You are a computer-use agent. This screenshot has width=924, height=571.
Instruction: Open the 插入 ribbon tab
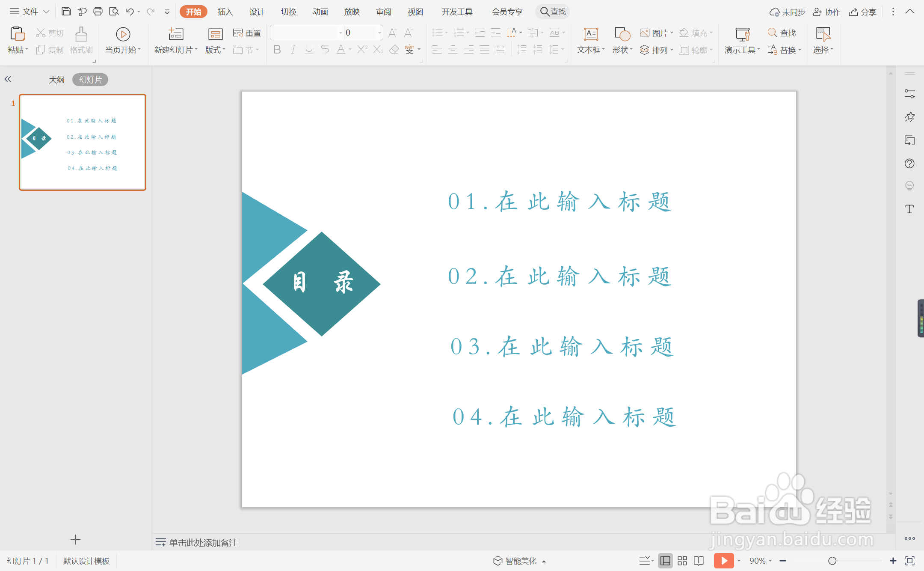pos(225,12)
